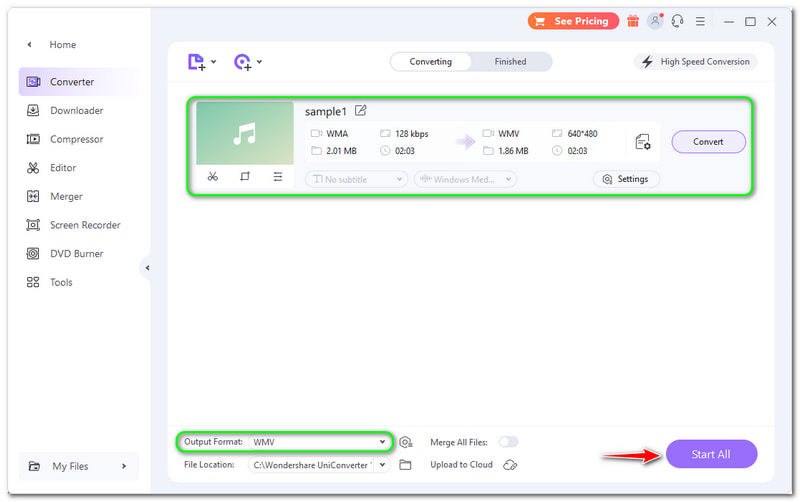Select Screen Recorder in the sidebar
Image resolution: width=800 pixels, height=502 pixels.
point(85,225)
